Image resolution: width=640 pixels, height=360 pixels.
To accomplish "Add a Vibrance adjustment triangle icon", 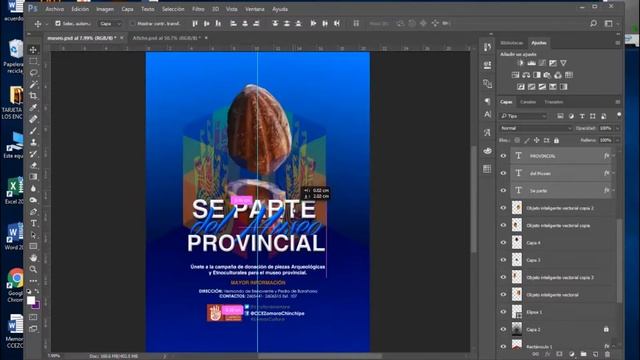I will 563,63.
